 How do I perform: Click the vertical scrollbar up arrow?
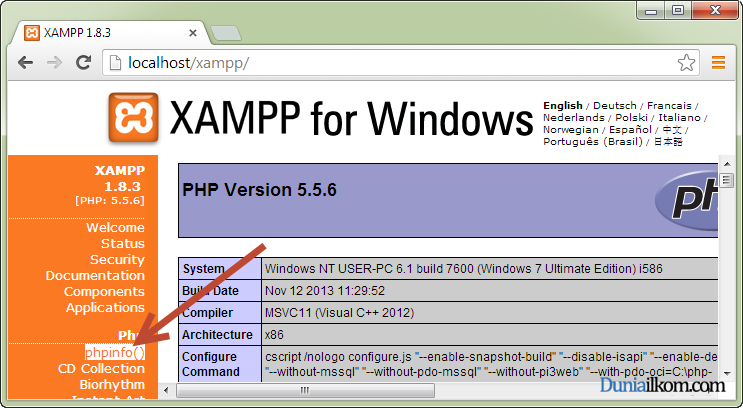click(727, 164)
